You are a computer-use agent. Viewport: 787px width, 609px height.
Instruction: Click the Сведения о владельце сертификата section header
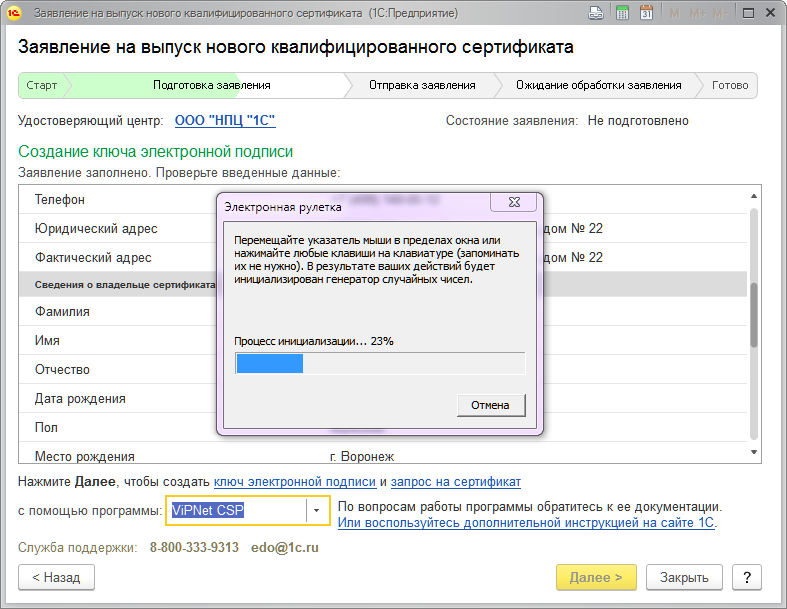pyautogui.click(x=383, y=285)
